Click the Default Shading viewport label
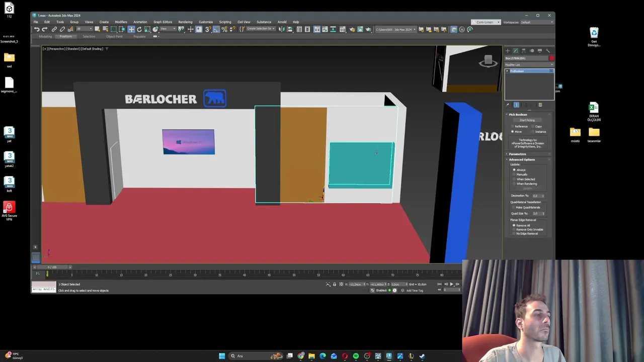This screenshot has height=362, width=644. [x=92, y=49]
